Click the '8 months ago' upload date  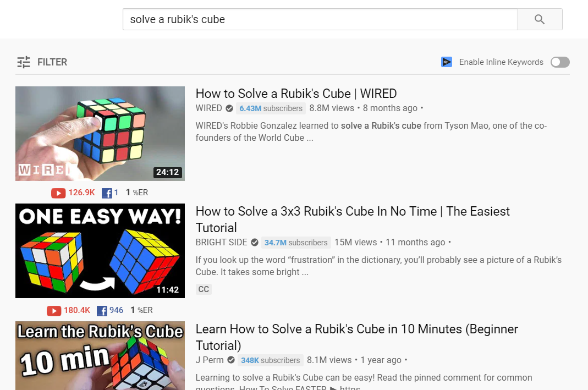pyautogui.click(x=390, y=108)
